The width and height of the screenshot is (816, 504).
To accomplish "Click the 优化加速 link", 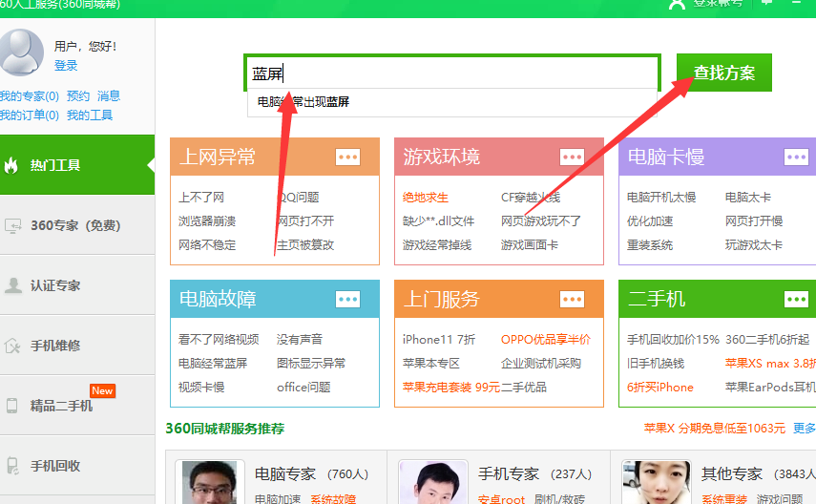I will (650, 221).
